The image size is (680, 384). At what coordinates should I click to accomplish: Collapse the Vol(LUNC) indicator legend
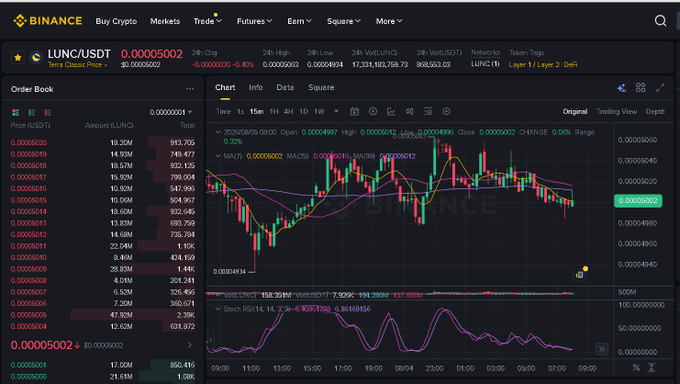click(x=218, y=295)
